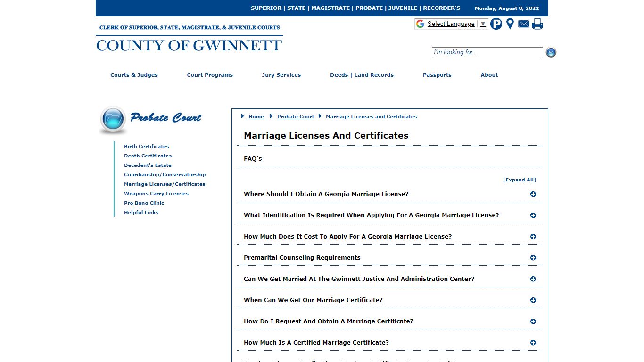Click MAGISTRATE in top bar
The width and height of the screenshot is (644, 362).
tap(330, 8)
